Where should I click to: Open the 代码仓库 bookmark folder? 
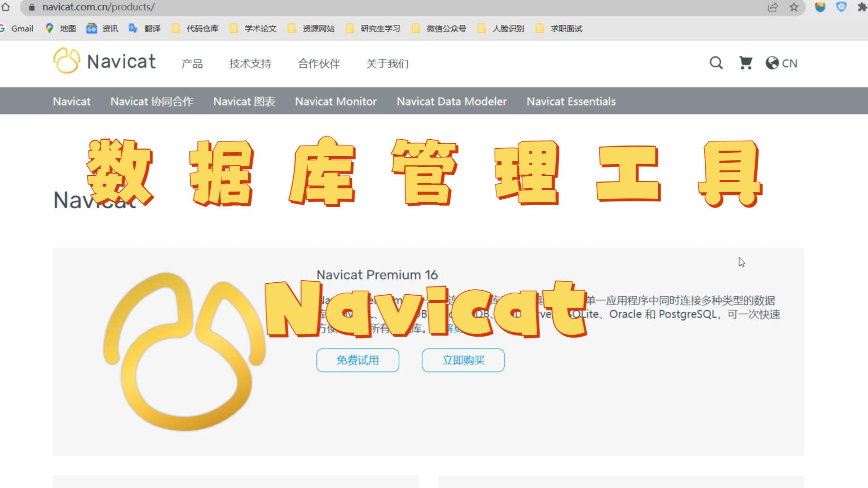pyautogui.click(x=195, y=28)
